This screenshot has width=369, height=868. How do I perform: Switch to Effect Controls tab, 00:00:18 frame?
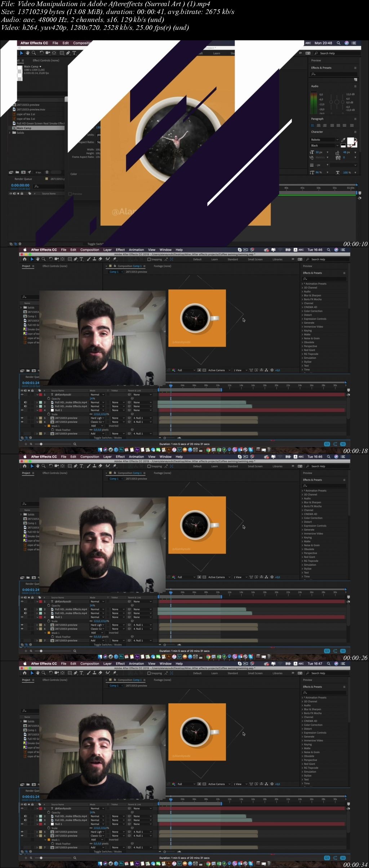(x=55, y=266)
